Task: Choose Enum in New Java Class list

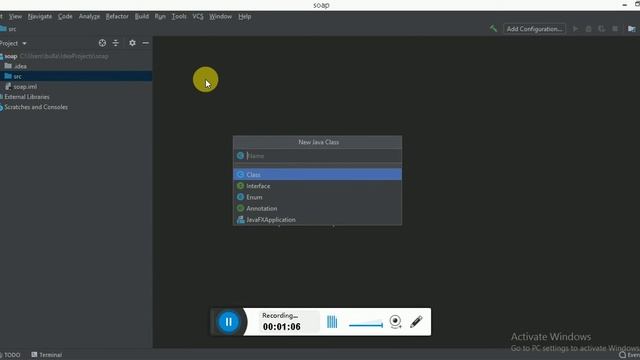Action: pyautogui.click(x=317, y=197)
